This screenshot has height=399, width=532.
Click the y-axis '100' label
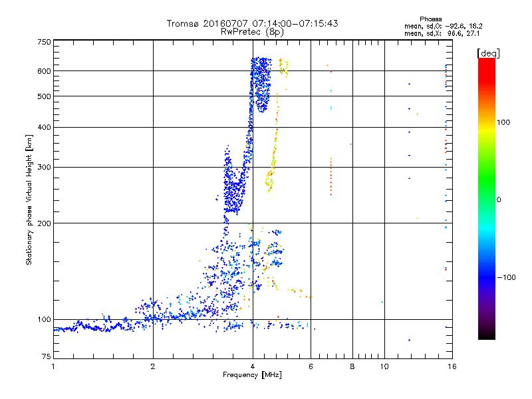(x=44, y=320)
